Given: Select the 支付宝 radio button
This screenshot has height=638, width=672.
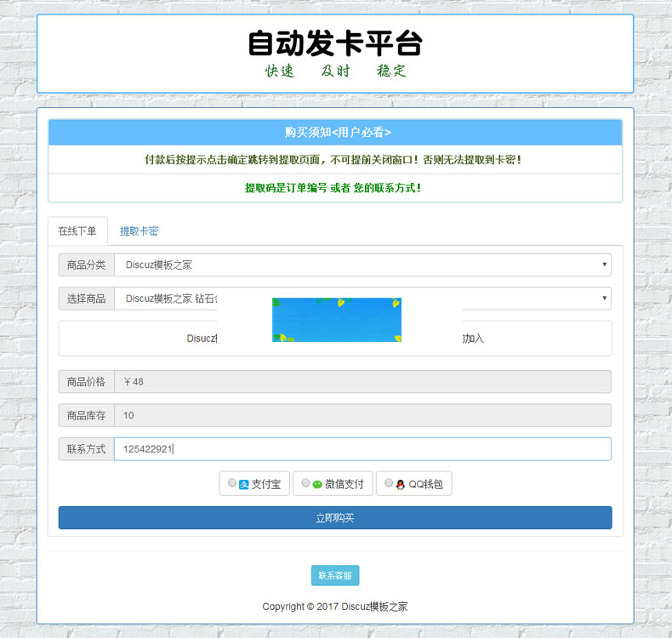Looking at the screenshot, I should coord(232,484).
